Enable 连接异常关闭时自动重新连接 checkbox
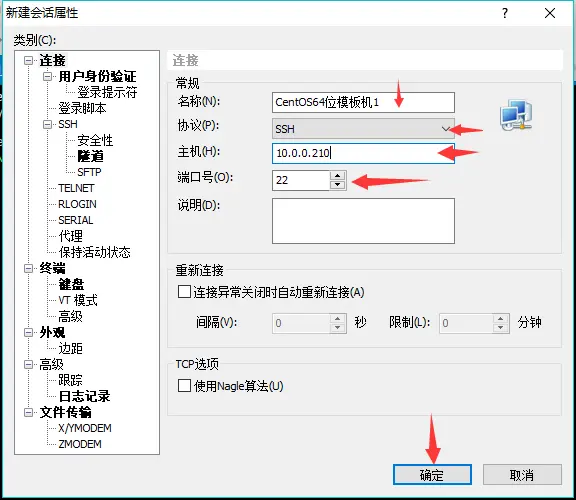Viewport: 576px width, 500px height. click(184, 292)
